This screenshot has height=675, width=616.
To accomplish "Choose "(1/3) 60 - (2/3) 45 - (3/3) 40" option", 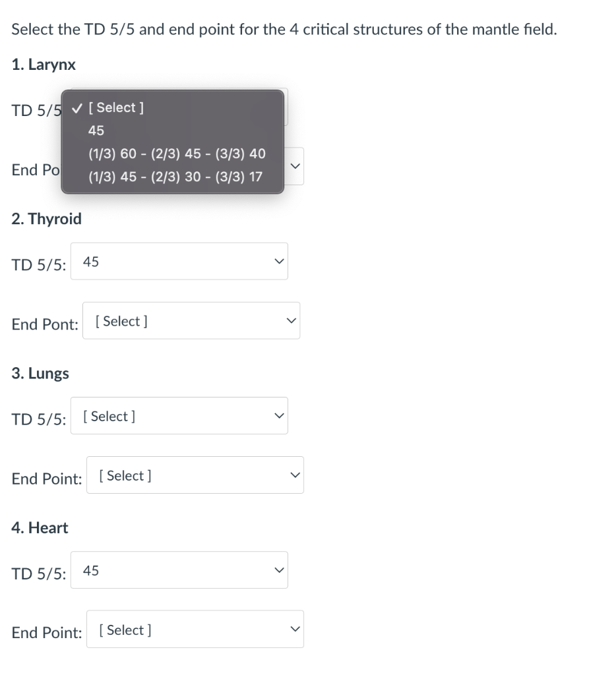I will click(177, 154).
